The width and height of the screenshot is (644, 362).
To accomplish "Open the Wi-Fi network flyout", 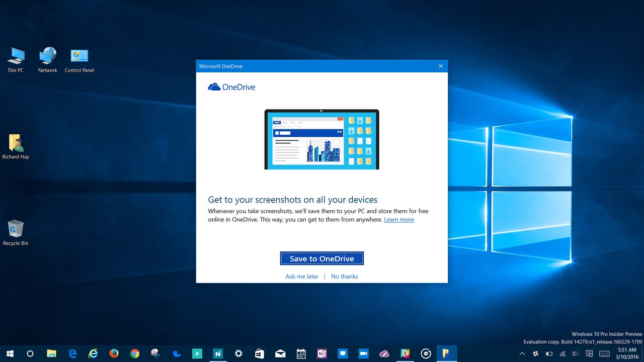I will click(x=562, y=353).
